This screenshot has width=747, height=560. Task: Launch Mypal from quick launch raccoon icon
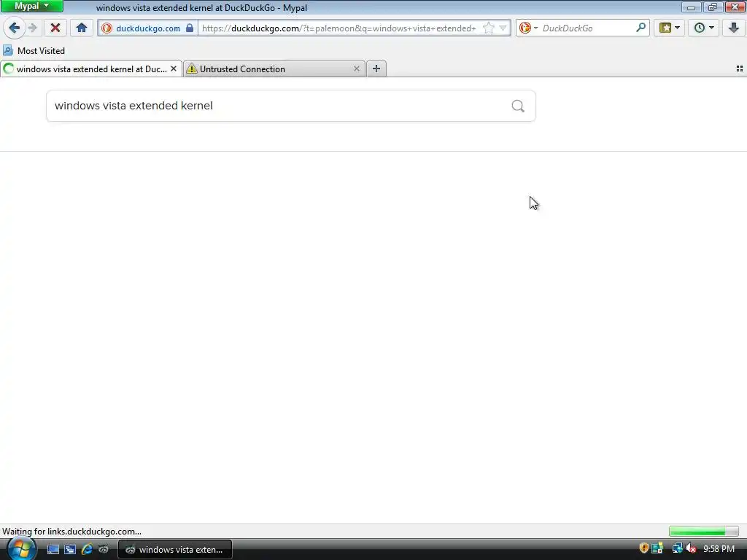104,550
